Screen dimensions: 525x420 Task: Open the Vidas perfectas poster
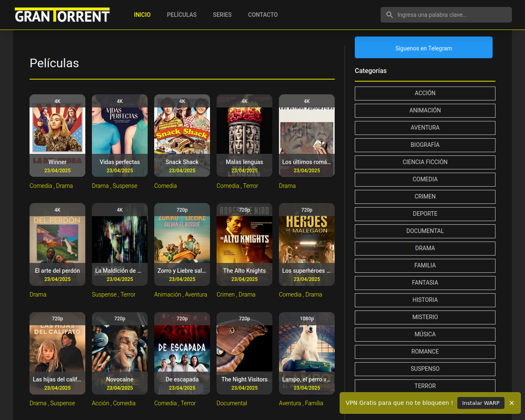(x=120, y=136)
